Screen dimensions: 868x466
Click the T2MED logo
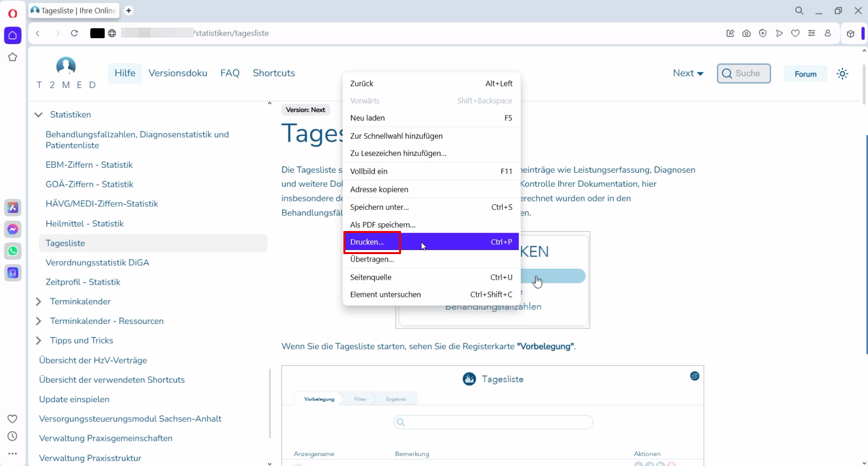point(66,73)
